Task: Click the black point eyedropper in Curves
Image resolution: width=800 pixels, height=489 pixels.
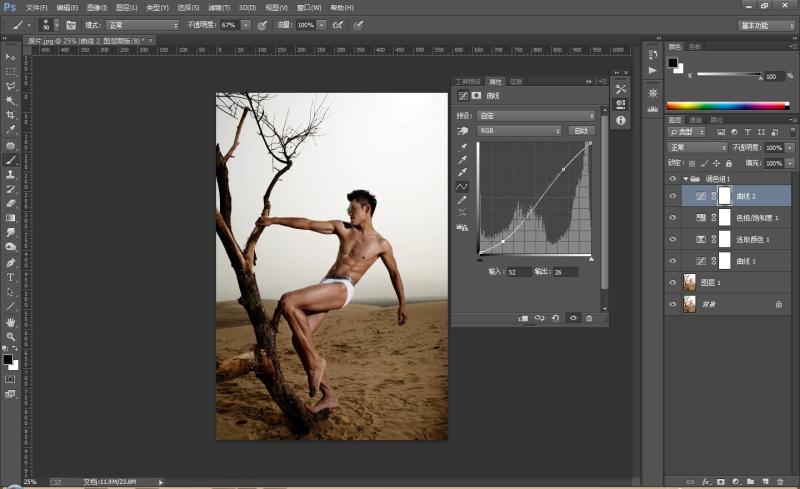Action: [462, 148]
